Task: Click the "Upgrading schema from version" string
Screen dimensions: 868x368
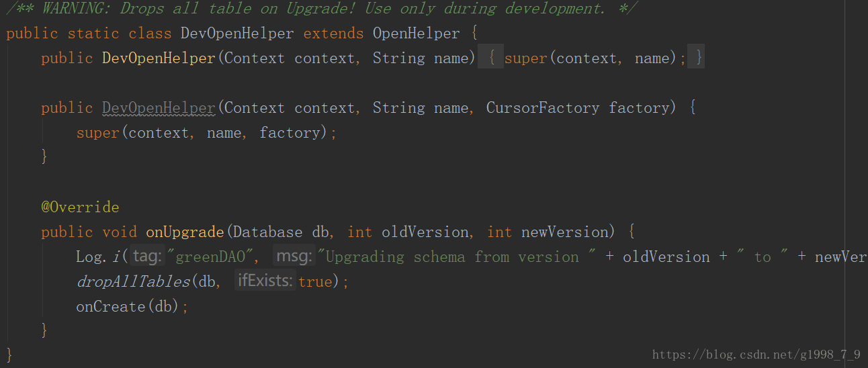Action: coord(455,257)
